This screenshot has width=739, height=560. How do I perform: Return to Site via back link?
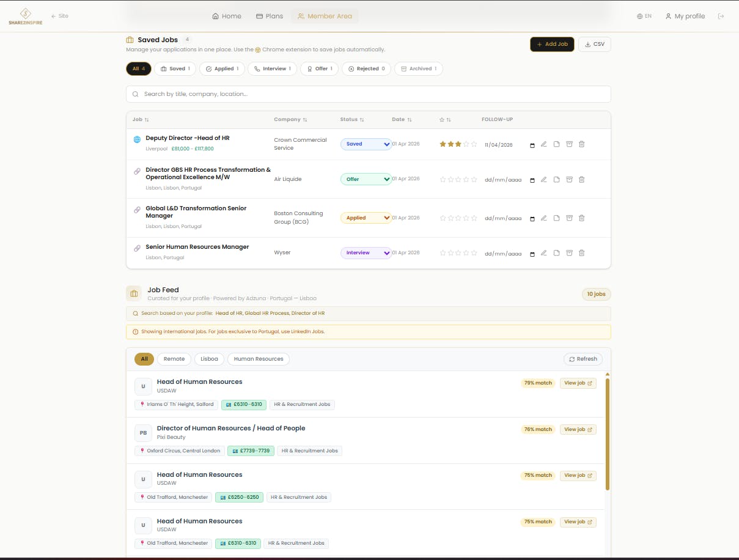click(x=59, y=16)
